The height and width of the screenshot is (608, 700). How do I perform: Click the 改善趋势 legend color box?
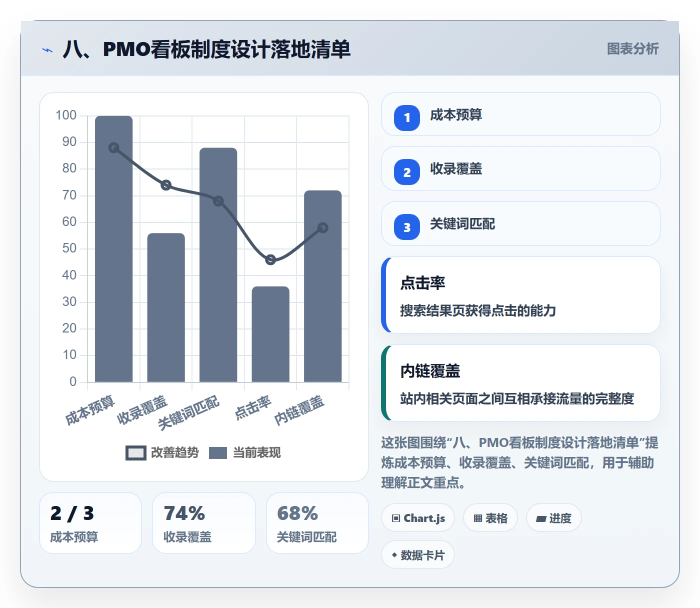pos(136,452)
